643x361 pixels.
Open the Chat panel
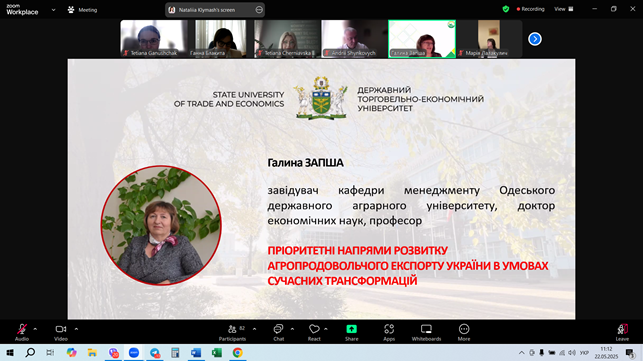278,332
